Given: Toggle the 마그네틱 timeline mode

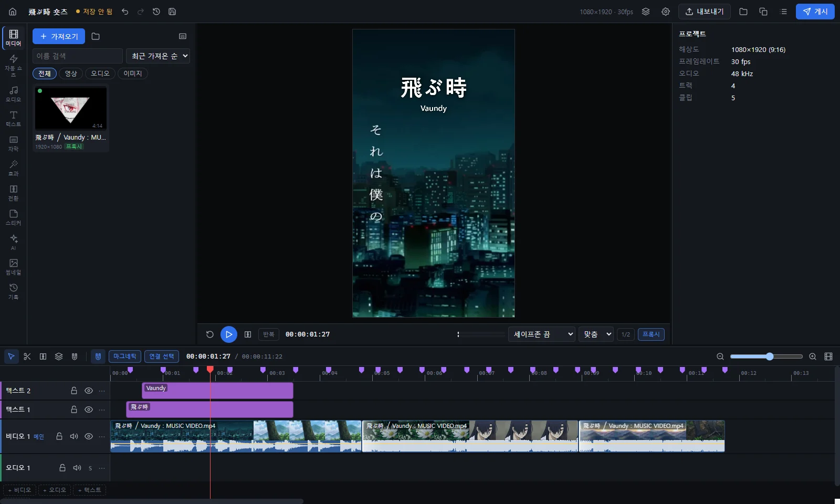Looking at the screenshot, I should [x=125, y=356].
